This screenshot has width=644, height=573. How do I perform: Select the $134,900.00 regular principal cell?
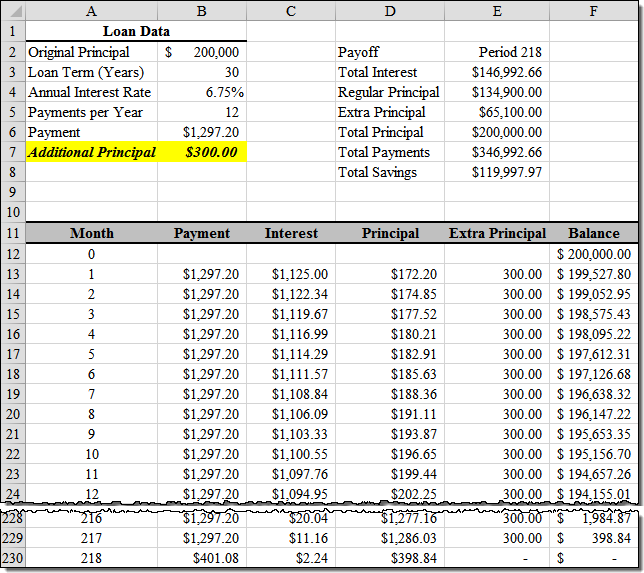pyautogui.click(x=497, y=92)
